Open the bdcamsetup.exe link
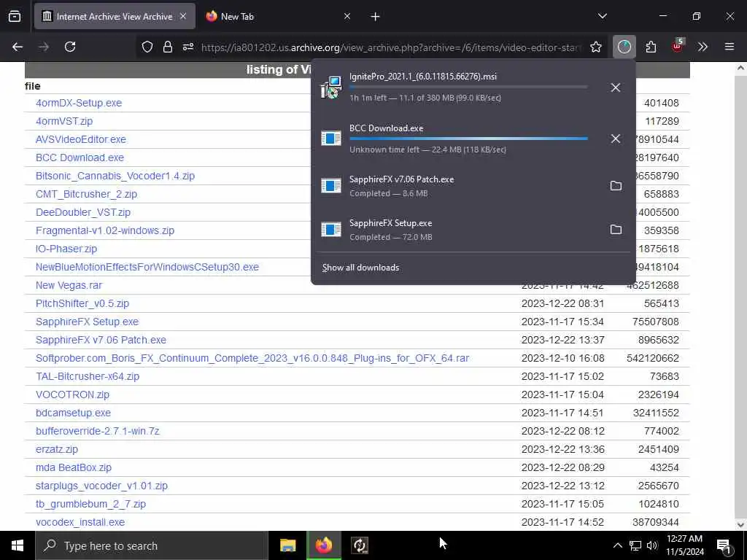 pyautogui.click(x=73, y=413)
